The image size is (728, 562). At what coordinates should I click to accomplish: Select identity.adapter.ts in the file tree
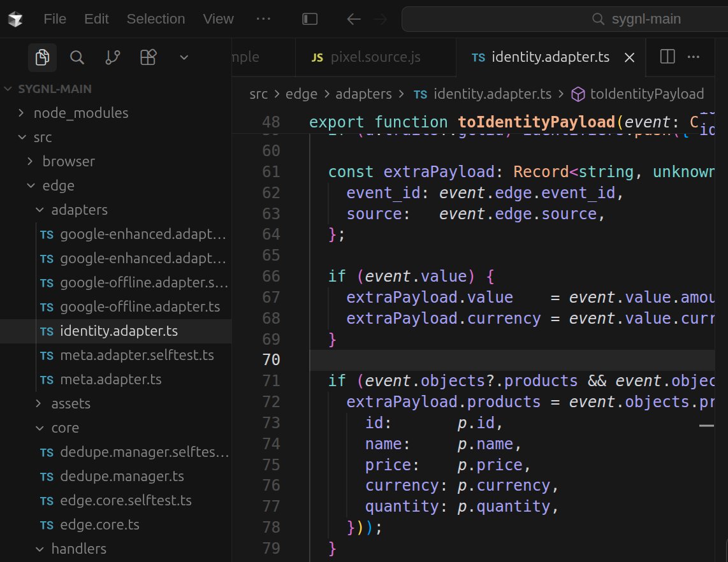click(x=115, y=331)
